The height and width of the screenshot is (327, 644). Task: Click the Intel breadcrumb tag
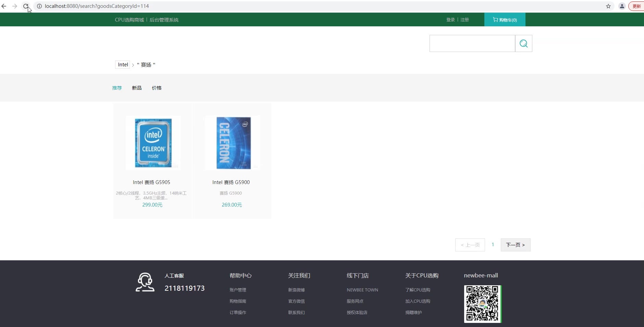click(x=123, y=65)
